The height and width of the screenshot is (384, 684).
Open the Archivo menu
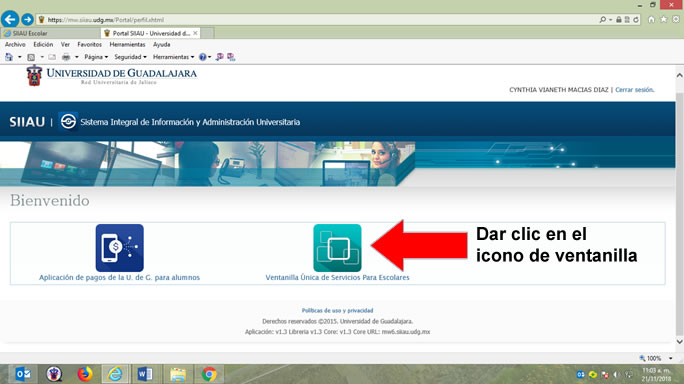click(x=15, y=45)
